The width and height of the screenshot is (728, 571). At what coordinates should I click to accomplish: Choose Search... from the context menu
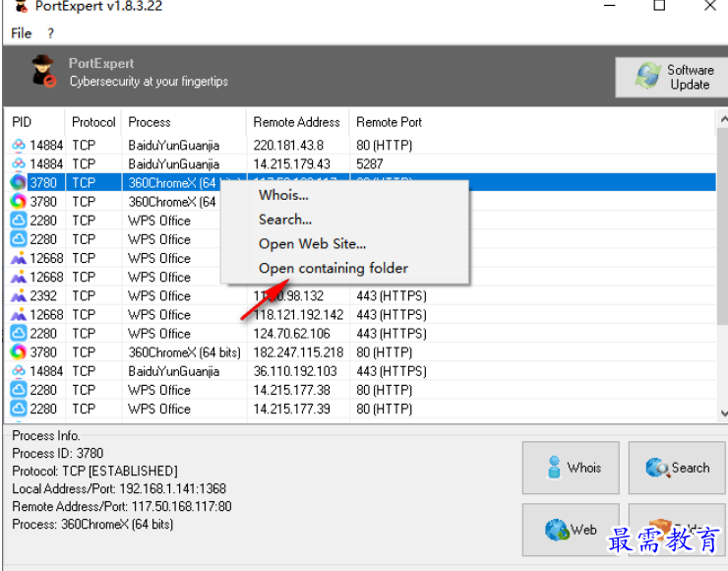(x=285, y=220)
